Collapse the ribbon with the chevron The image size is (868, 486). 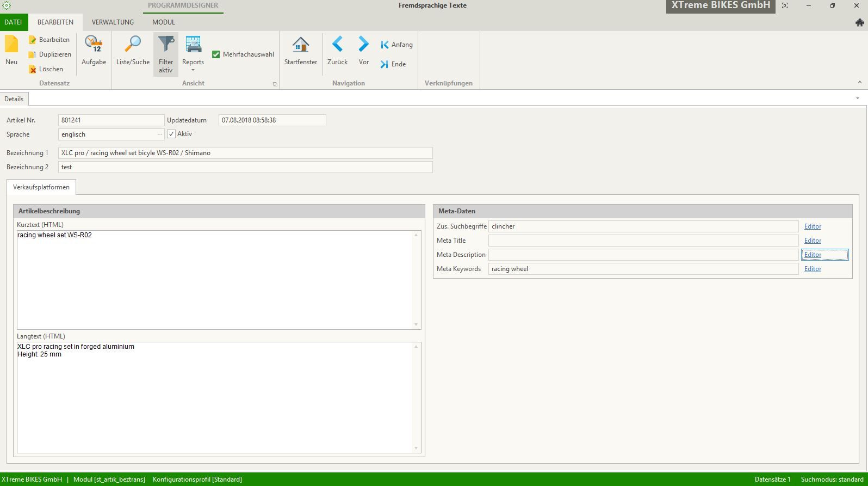[x=859, y=82]
